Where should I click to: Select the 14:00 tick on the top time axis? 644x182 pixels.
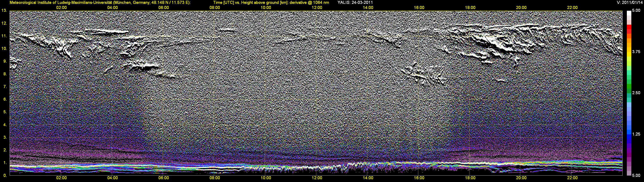pyautogui.click(x=368, y=8)
